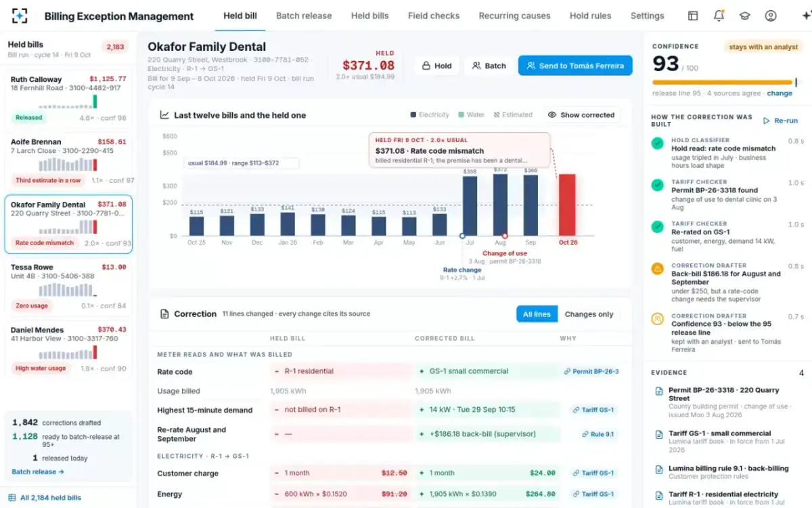Screen dimensions: 812x508
Task: Click the Rate code mismatch tag on Okafor card
Action: click(44, 243)
